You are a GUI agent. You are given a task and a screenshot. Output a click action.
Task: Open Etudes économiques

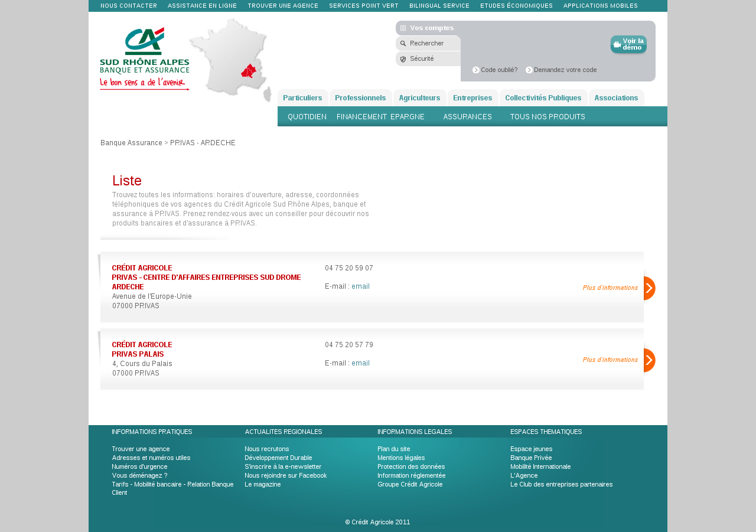click(516, 6)
